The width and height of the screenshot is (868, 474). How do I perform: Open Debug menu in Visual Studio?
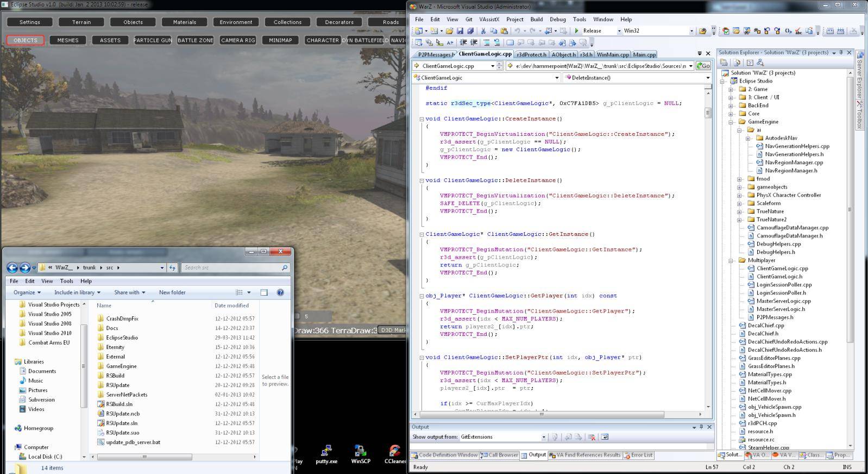(x=557, y=19)
